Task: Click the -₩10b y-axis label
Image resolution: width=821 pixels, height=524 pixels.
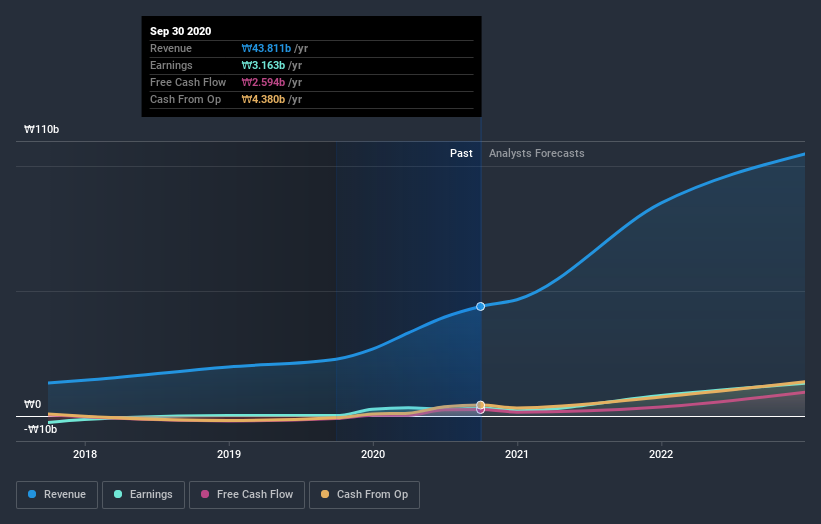Action: coord(40,429)
